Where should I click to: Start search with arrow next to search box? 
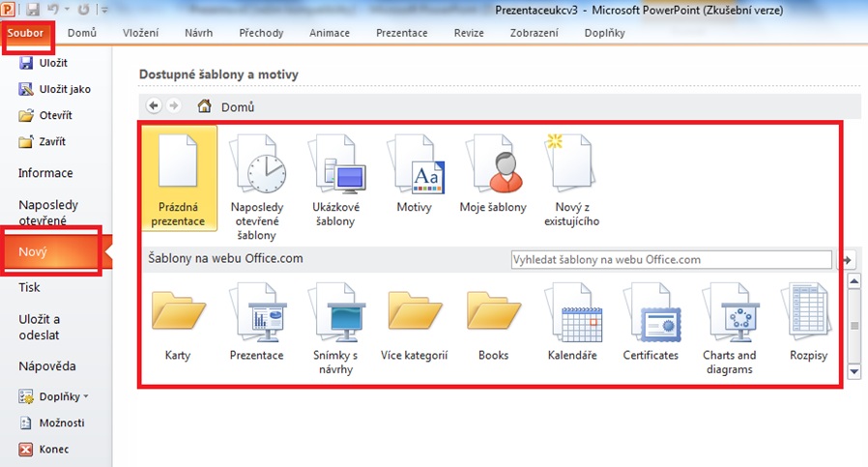pos(847,259)
